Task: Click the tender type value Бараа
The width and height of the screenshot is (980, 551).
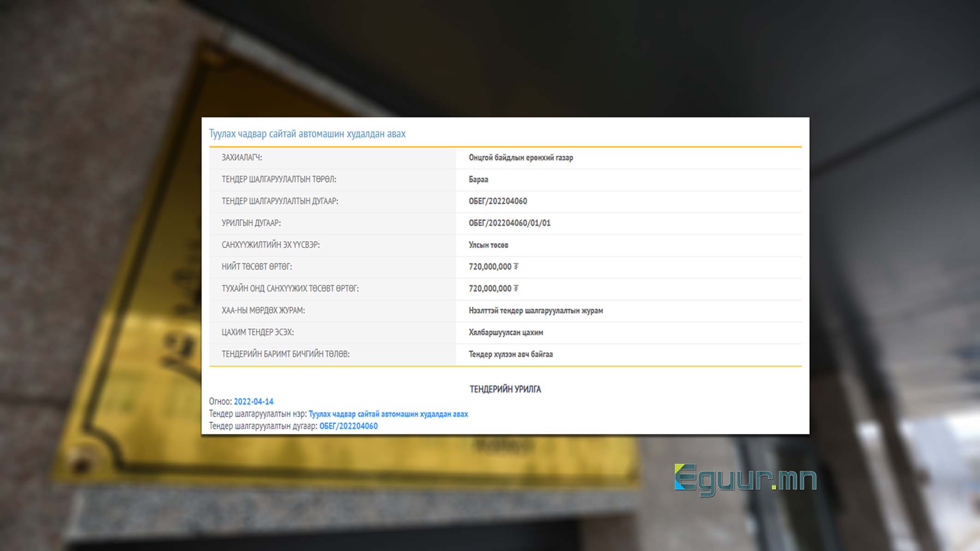Action: [x=478, y=179]
